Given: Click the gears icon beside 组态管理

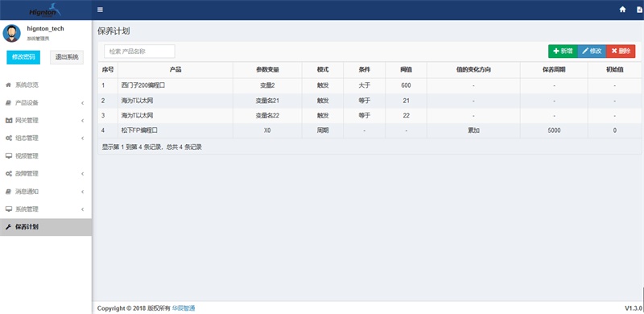Looking at the screenshot, I should click(8, 138).
